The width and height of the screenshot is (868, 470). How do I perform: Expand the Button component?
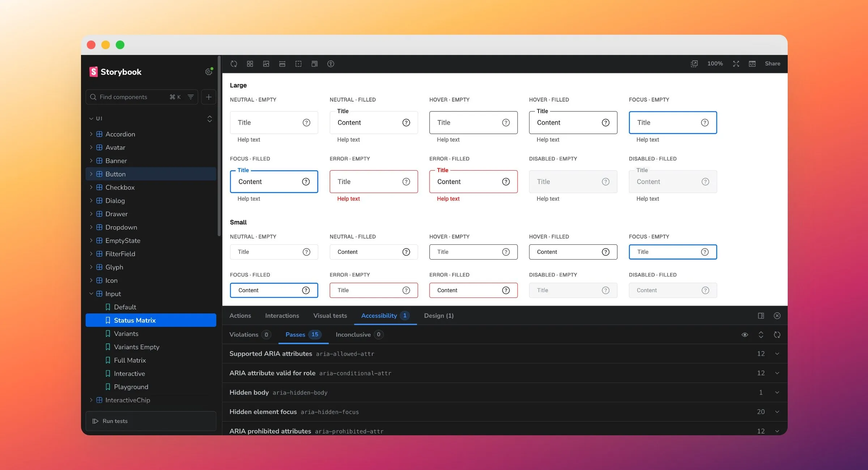(x=150, y=174)
